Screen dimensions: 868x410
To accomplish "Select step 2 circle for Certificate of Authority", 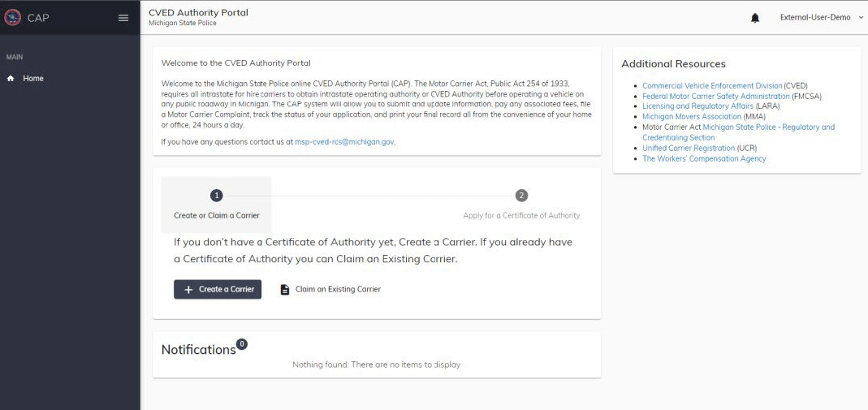I will 521,196.
